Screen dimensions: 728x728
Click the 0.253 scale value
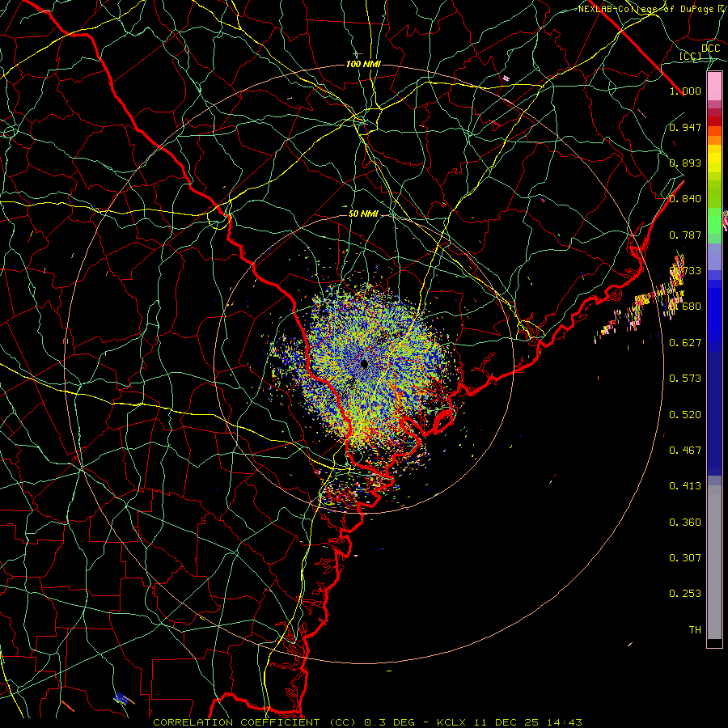tap(685, 594)
